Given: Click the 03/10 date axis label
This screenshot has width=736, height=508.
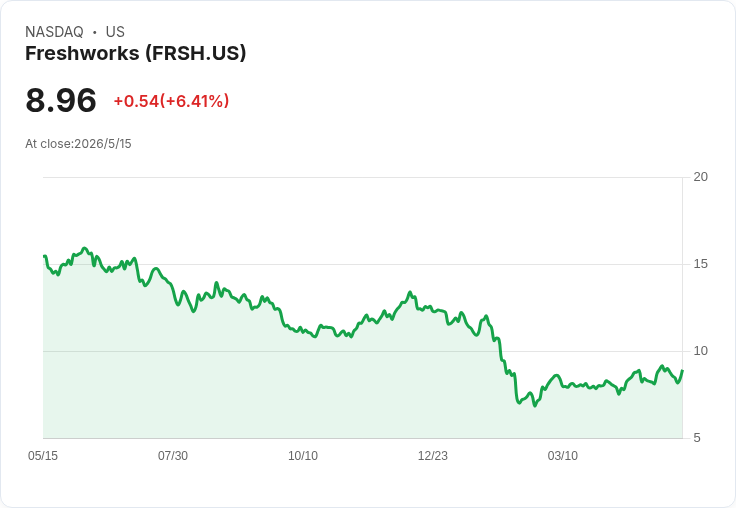Looking at the screenshot, I should [562, 455].
